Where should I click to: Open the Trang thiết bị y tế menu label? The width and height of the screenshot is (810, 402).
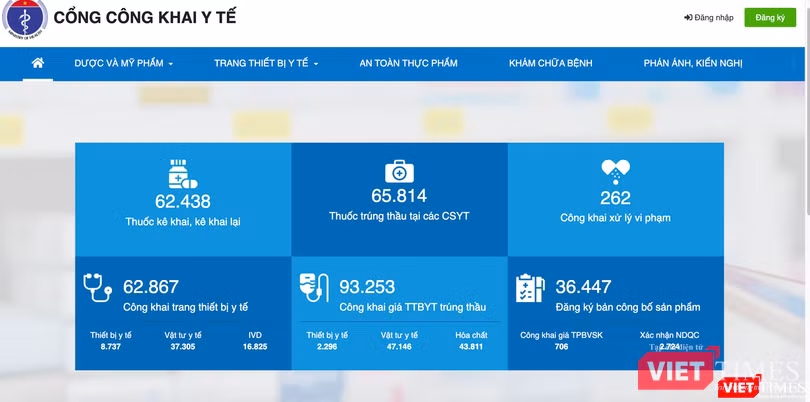tap(261, 63)
